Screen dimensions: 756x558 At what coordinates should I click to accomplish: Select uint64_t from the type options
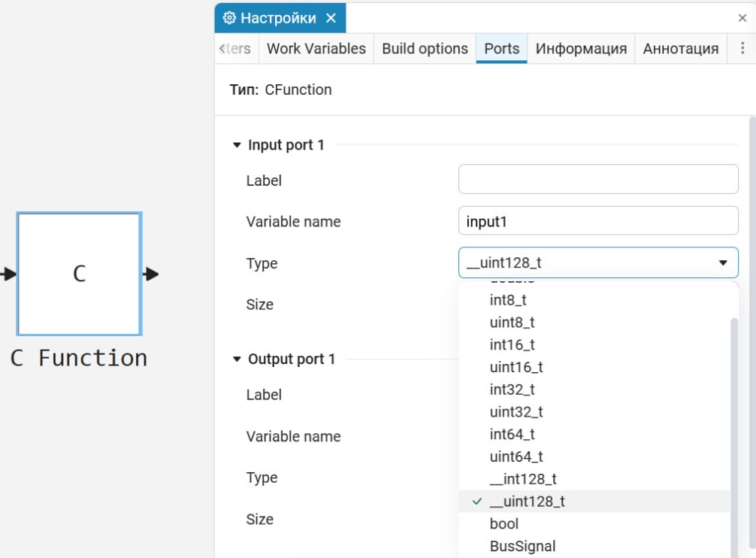pos(516,456)
